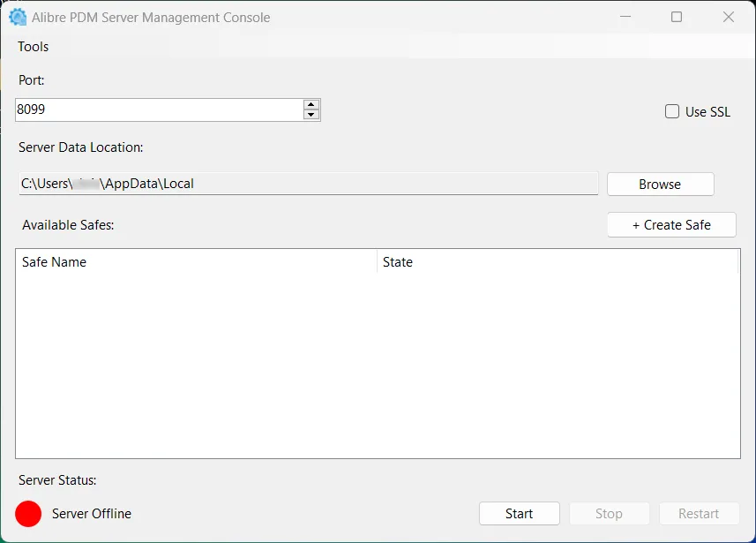Click the Server Offline status text
756x543 pixels.
pos(92,514)
